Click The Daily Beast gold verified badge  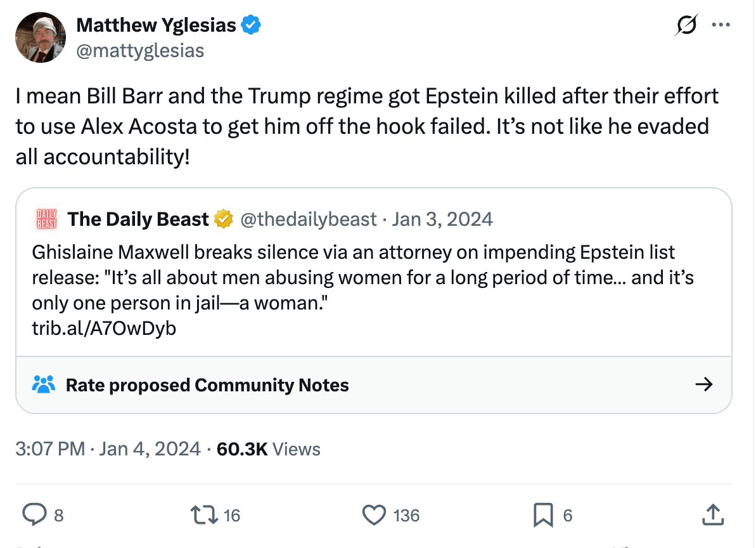[x=222, y=219]
